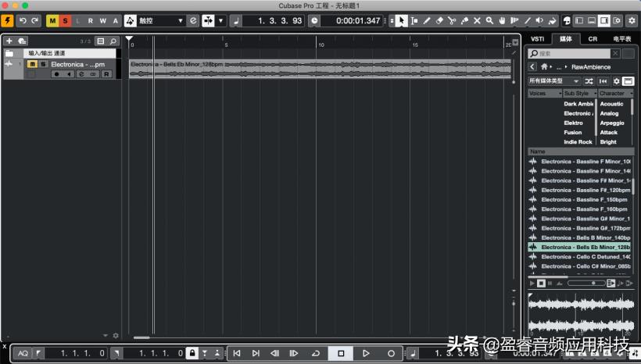Toggle Snap on/off button
641x364 pixels.
(x=208, y=21)
